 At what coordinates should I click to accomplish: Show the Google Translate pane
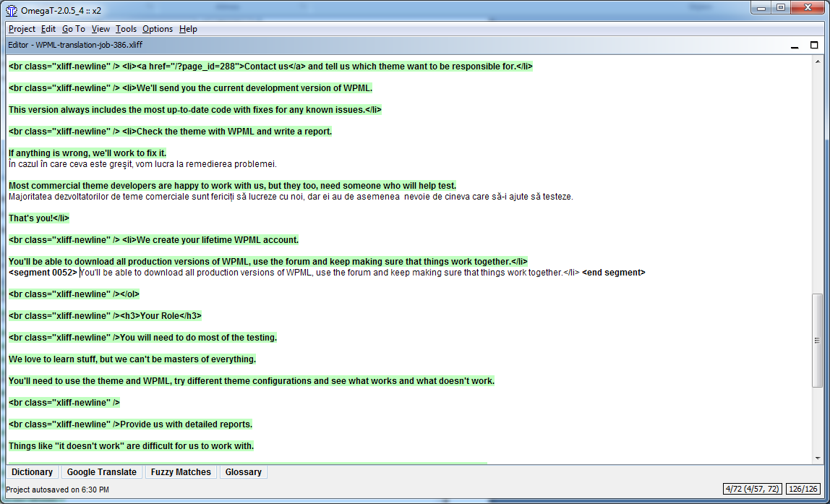coord(102,471)
